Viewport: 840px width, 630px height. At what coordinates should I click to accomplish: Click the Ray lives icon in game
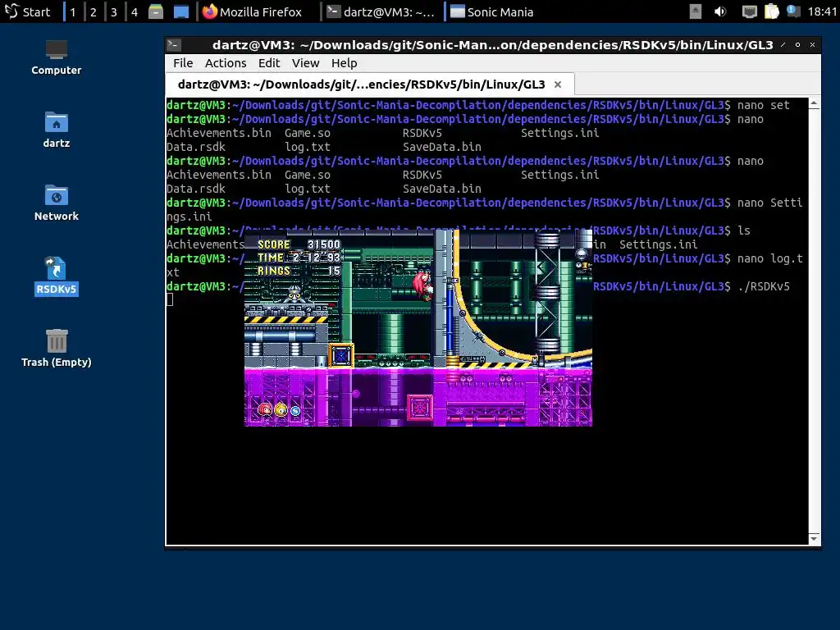(x=281, y=410)
